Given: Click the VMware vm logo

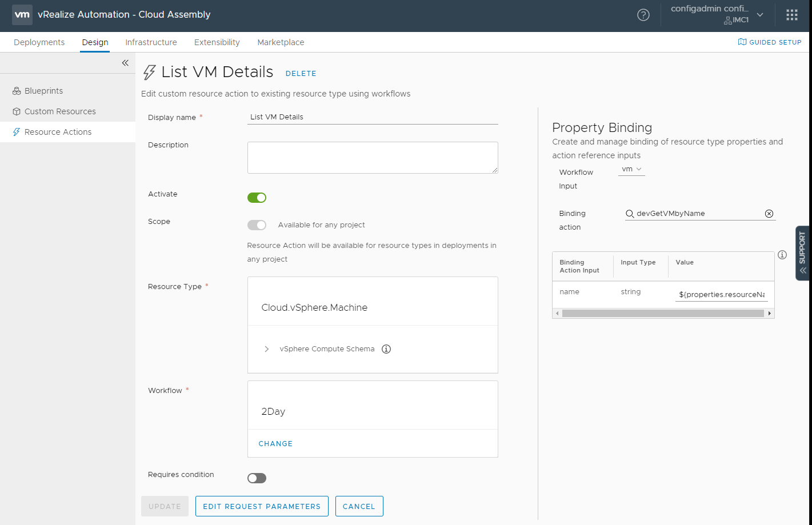Looking at the screenshot, I should click(22, 15).
